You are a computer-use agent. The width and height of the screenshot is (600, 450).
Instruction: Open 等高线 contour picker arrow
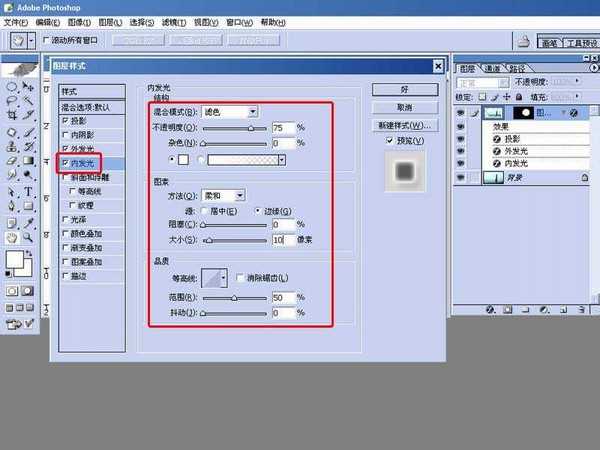(224, 278)
